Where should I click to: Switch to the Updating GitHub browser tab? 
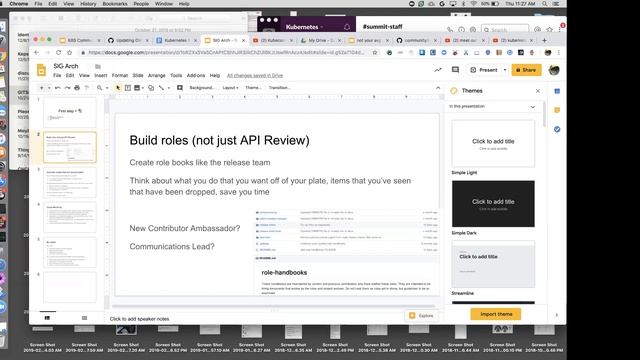click(x=128, y=40)
